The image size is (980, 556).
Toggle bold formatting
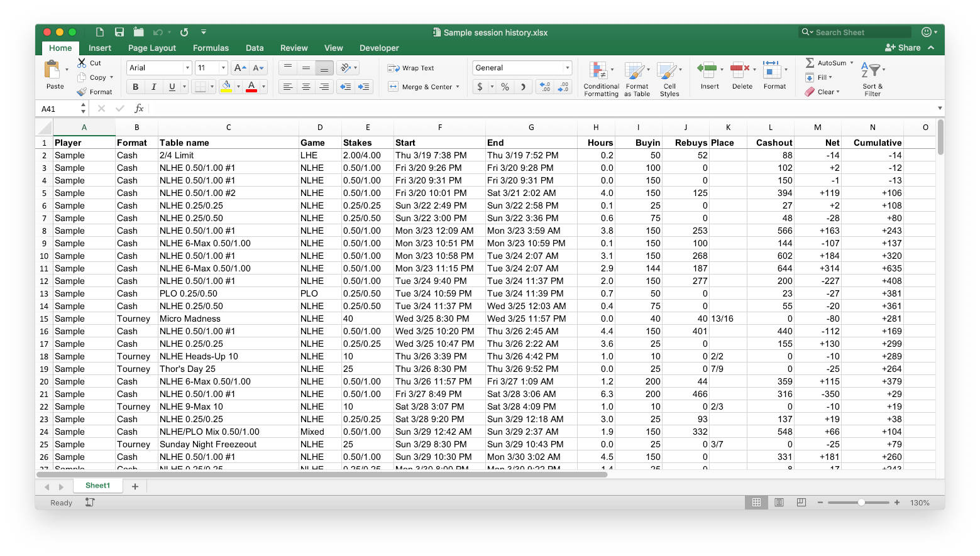pos(135,87)
